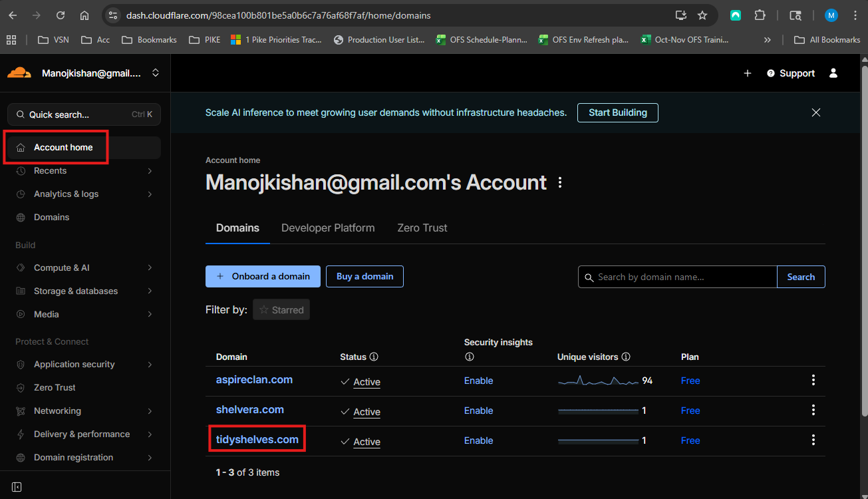Screen dimensions: 868x499
Task: Click the Storage & databases icon
Action: (x=21, y=291)
